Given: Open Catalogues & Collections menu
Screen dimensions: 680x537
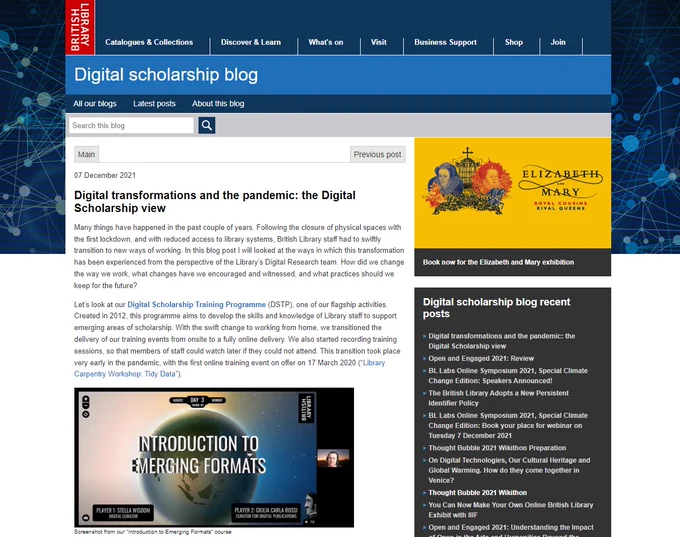Looking at the screenshot, I should pyautogui.click(x=149, y=43).
